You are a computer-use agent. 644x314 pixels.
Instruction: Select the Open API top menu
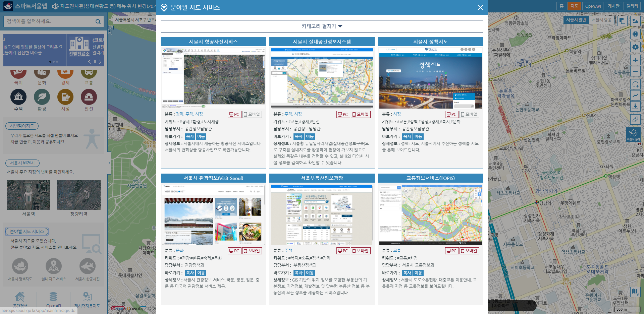(x=593, y=6)
